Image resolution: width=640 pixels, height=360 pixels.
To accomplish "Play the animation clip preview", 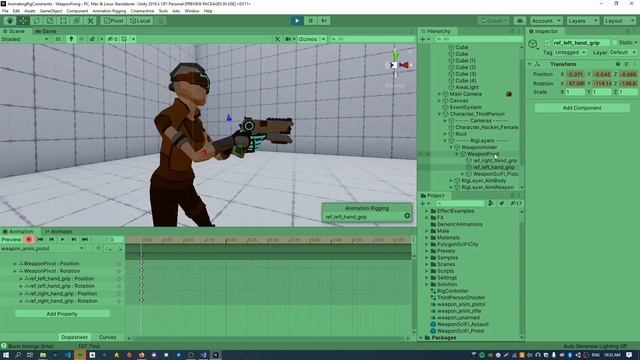I will 62,240.
